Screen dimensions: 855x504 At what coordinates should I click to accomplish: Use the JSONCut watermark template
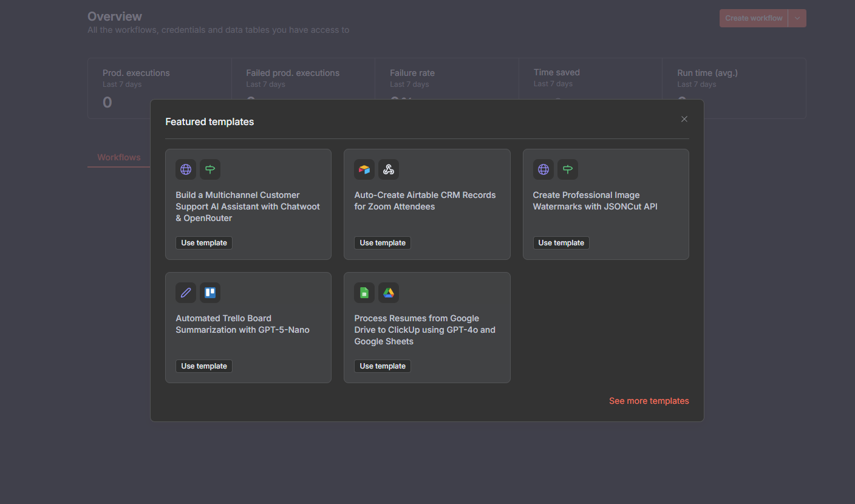[x=560, y=242]
